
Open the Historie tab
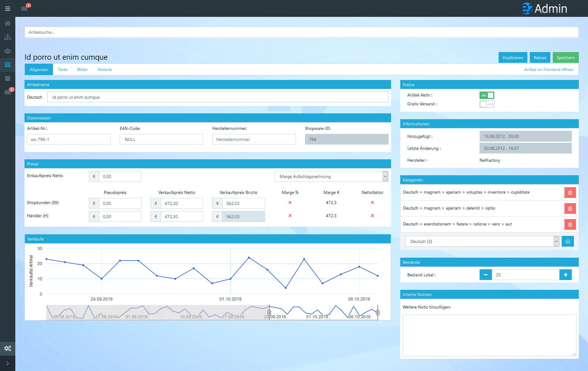(104, 70)
